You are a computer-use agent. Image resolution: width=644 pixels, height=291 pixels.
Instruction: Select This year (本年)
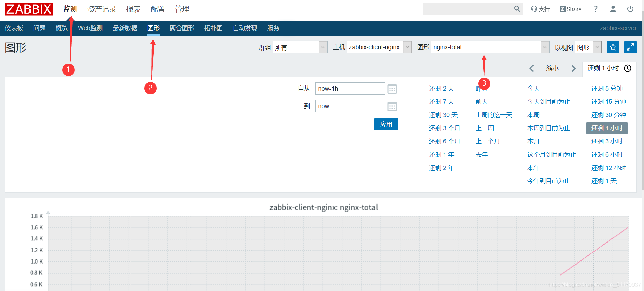pos(534,168)
